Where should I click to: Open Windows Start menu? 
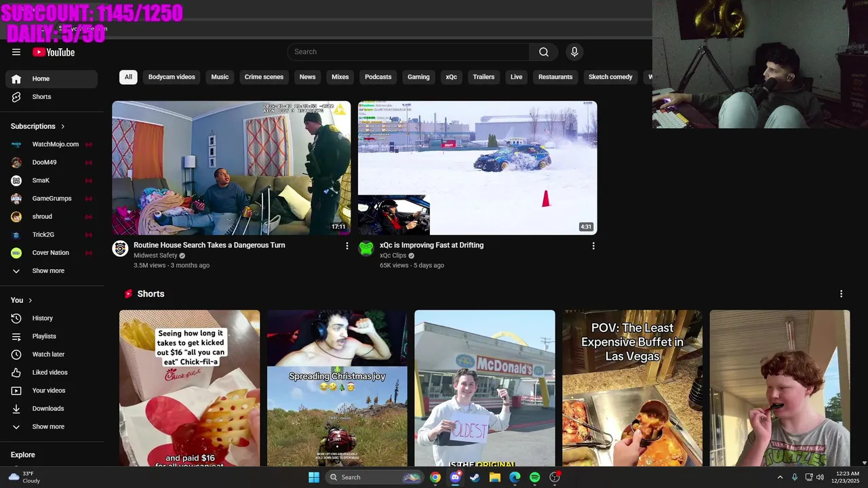click(313, 477)
